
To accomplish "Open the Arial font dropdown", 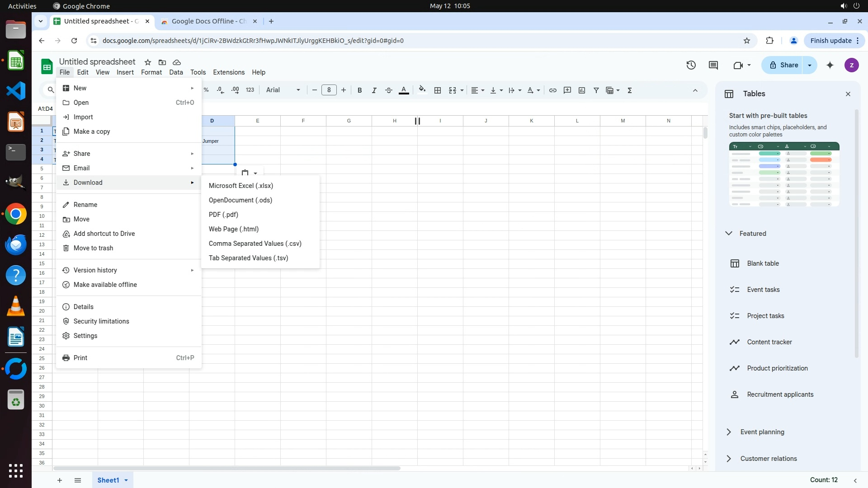I will tap(283, 90).
